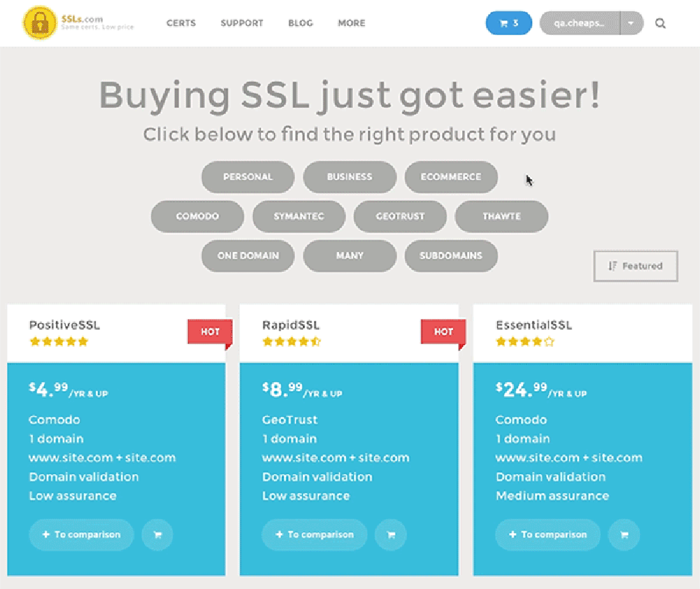Toggle the COMODO brand filter
Viewport: 700px width, 589px height.
pyautogui.click(x=197, y=216)
